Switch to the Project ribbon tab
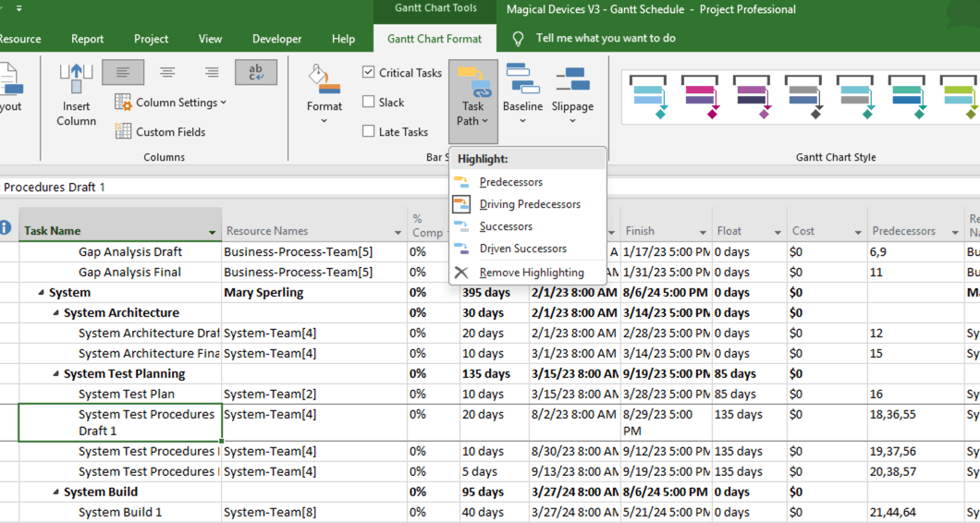 152,39
